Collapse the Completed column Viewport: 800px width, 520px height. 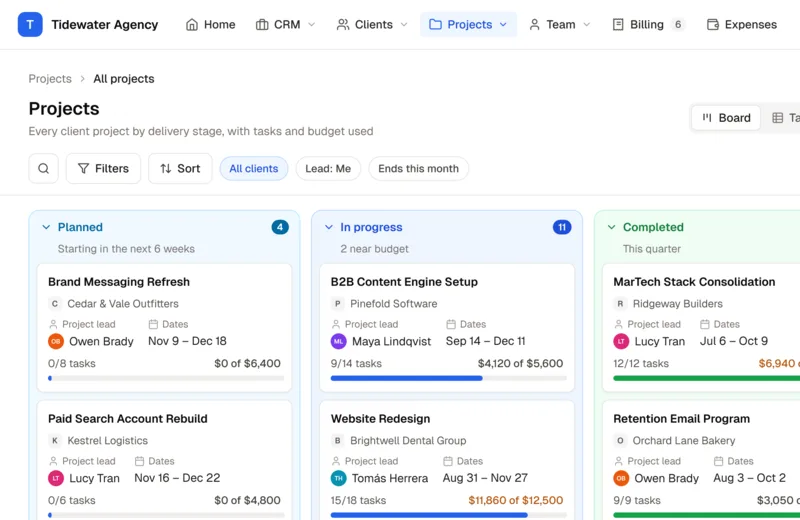tap(611, 227)
